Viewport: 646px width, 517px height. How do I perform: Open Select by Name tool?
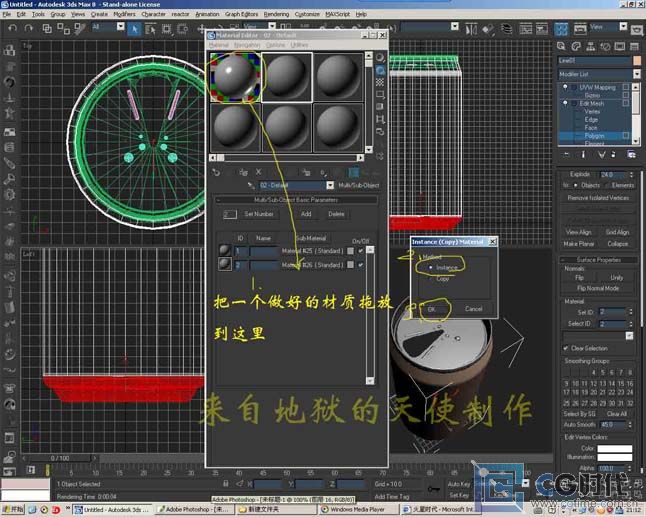tap(150, 28)
